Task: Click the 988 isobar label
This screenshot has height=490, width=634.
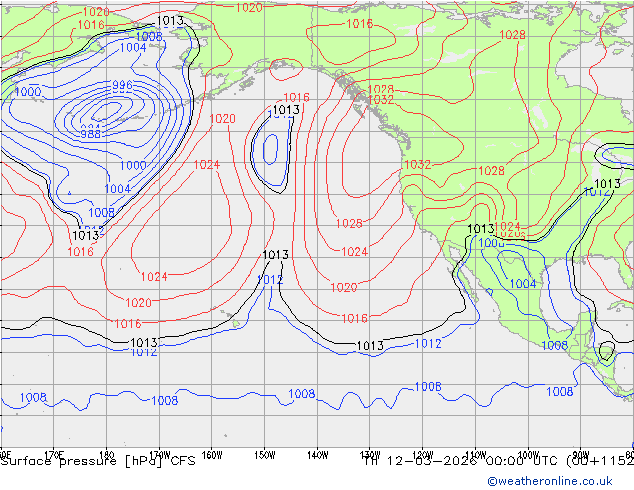Action: point(90,134)
